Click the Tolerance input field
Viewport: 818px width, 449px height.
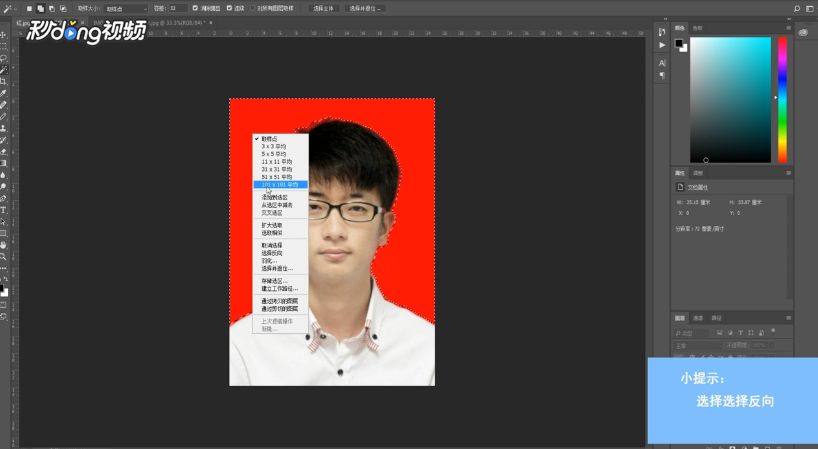coord(177,8)
